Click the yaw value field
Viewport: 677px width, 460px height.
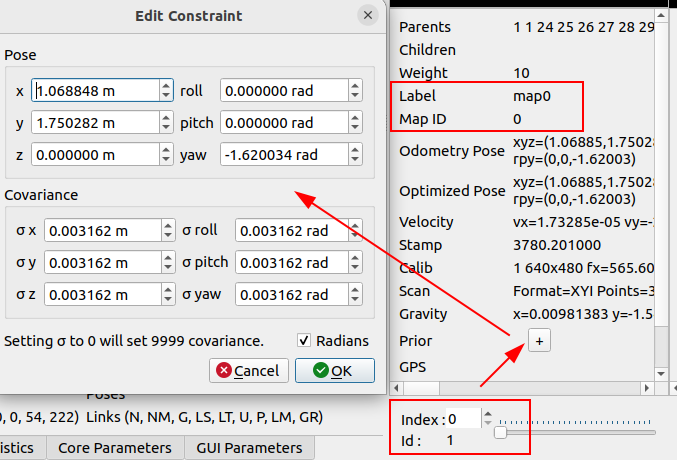point(283,155)
